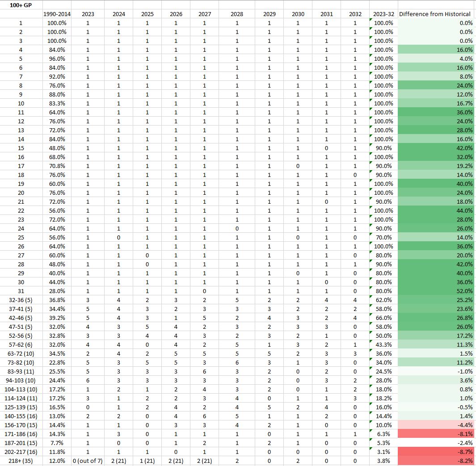Click the '0 (out of 7)' cell
This screenshot has width=476, height=466.
click(88, 461)
